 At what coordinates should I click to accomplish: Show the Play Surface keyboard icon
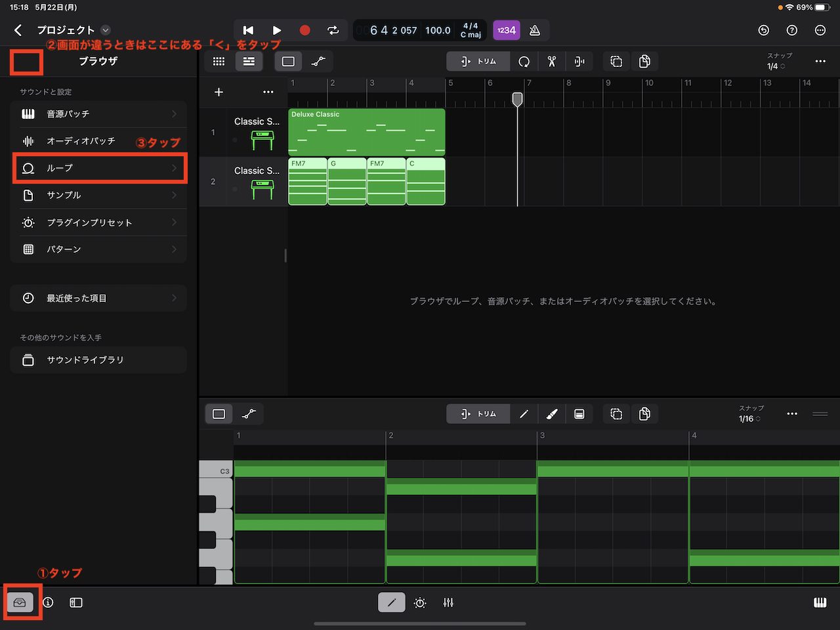click(820, 602)
